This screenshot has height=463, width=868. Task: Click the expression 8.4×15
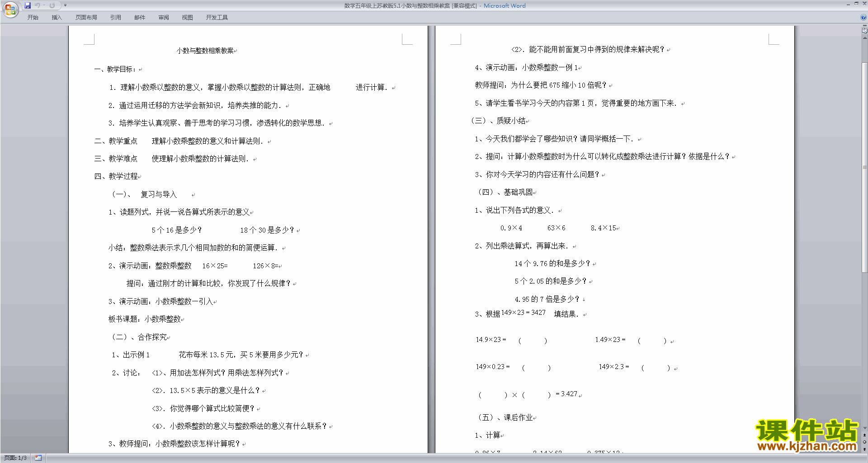click(x=603, y=228)
